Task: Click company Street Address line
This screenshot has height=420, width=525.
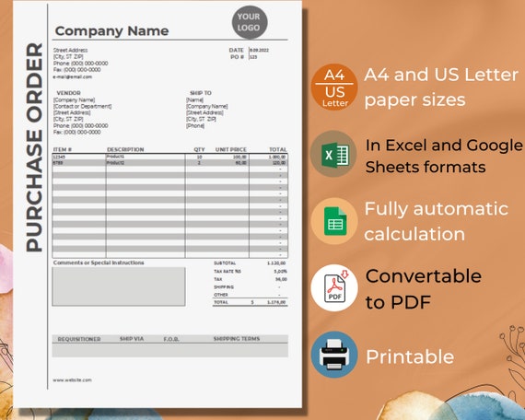Action: (70, 51)
